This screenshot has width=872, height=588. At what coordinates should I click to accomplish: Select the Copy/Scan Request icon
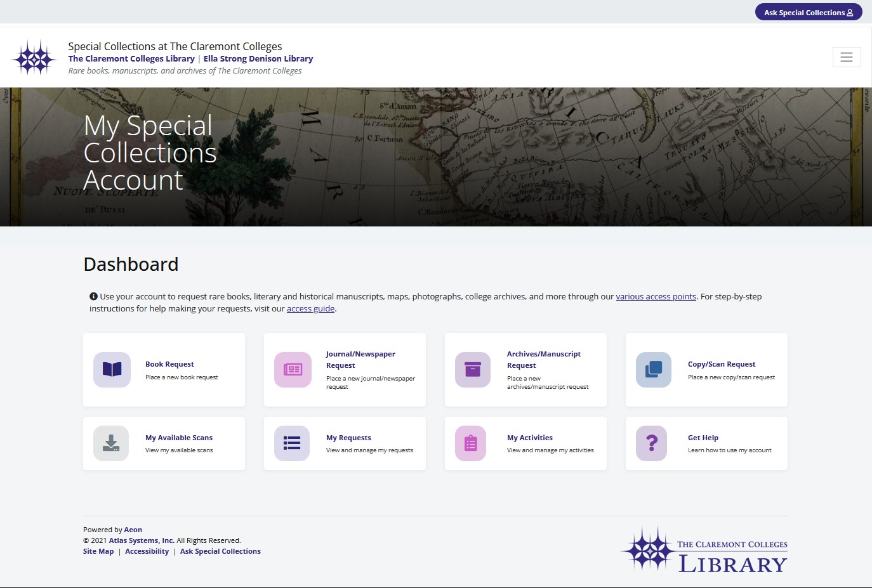tap(653, 370)
